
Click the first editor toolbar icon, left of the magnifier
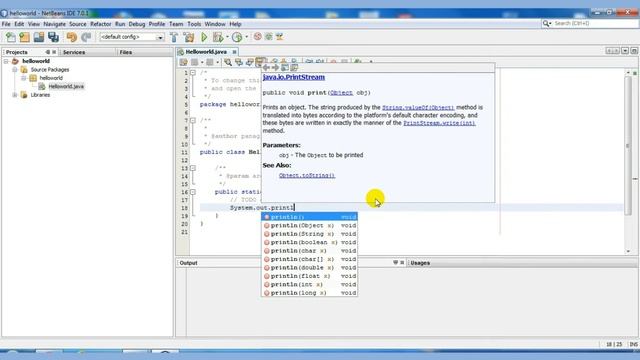(x=183, y=62)
